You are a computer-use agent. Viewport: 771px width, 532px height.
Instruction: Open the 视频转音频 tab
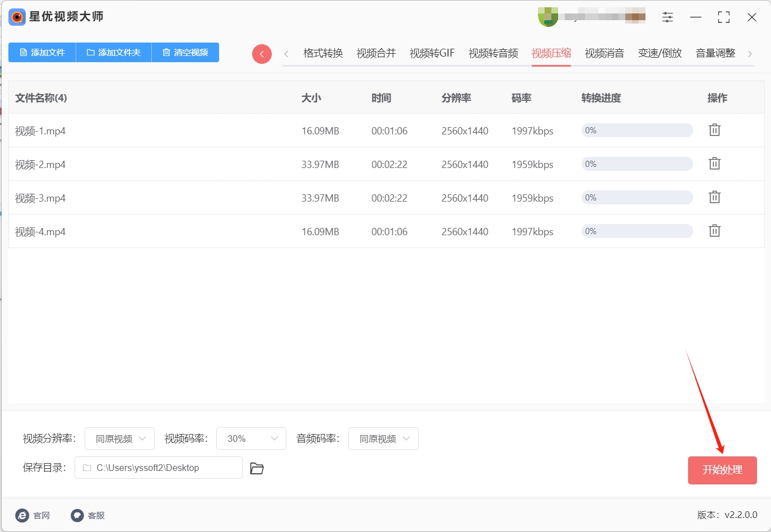pos(493,53)
